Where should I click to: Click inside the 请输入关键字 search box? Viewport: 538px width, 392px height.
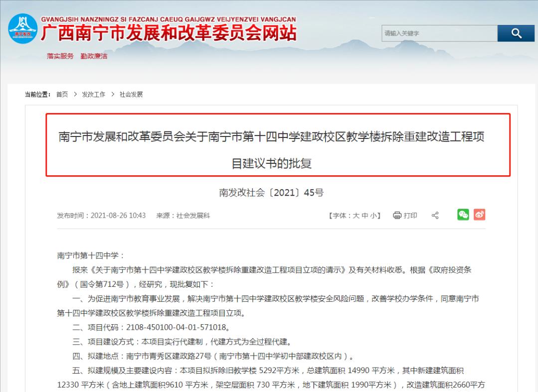coord(439,33)
